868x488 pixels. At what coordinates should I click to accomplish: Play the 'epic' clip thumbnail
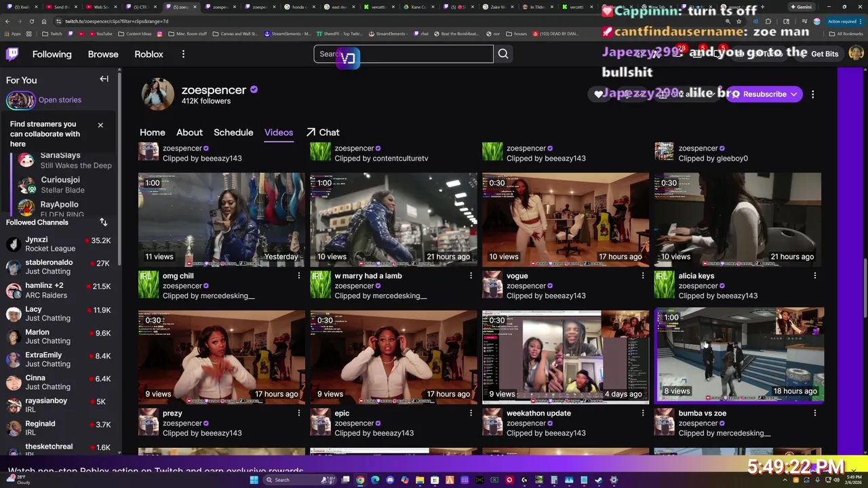[394, 357]
